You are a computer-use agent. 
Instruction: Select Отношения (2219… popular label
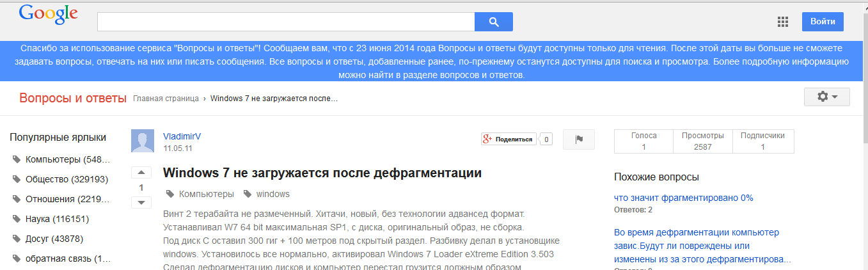pyautogui.click(x=68, y=199)
